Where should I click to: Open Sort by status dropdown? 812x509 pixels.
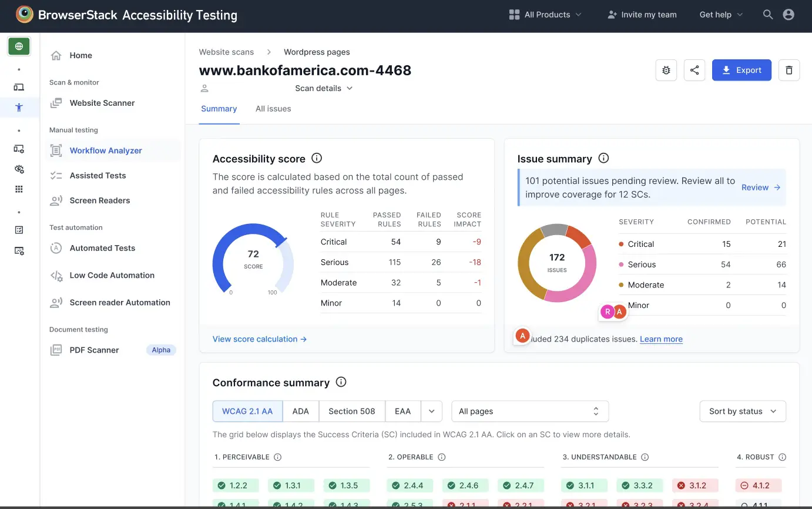[x=743, y=411]
